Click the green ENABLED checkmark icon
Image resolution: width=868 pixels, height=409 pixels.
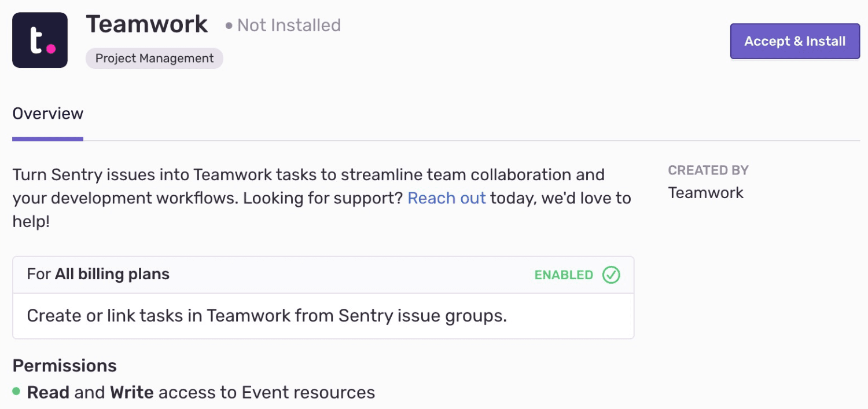pos(610,275)
